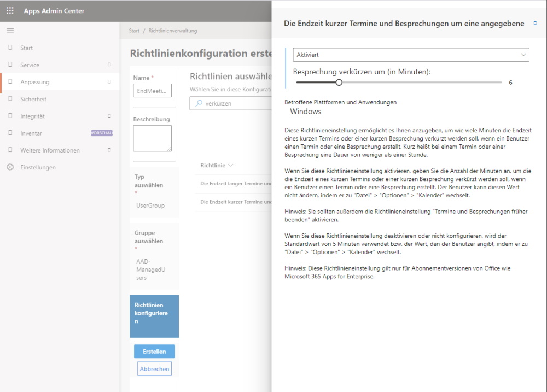
Task: Click the Abbrechen button
Action: point(155,369)
